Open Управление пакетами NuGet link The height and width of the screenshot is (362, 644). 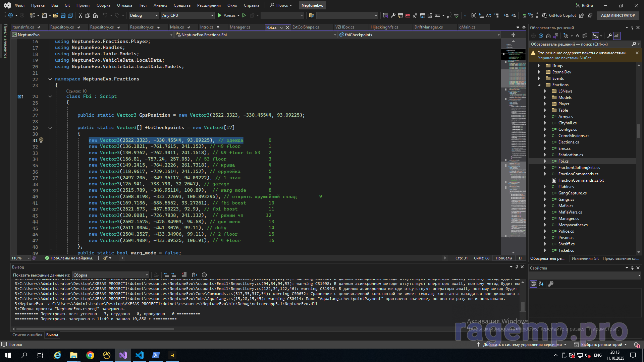[x=564, y=58]
